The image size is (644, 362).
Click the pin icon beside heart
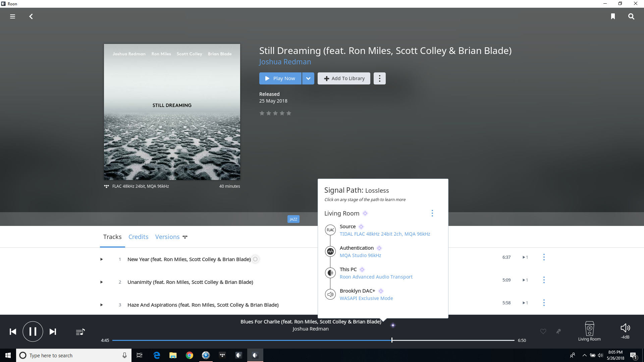(x=558, y=331)
